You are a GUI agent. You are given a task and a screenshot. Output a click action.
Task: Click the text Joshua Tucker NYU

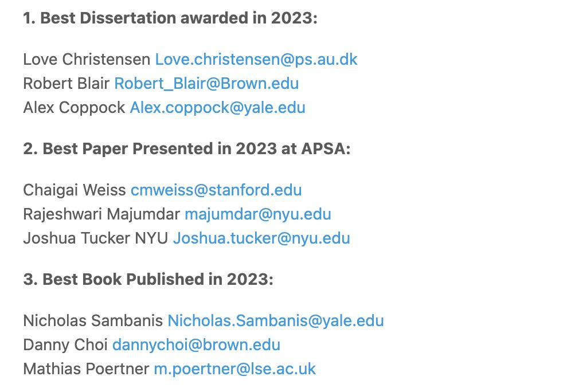[x=96, y=238]
